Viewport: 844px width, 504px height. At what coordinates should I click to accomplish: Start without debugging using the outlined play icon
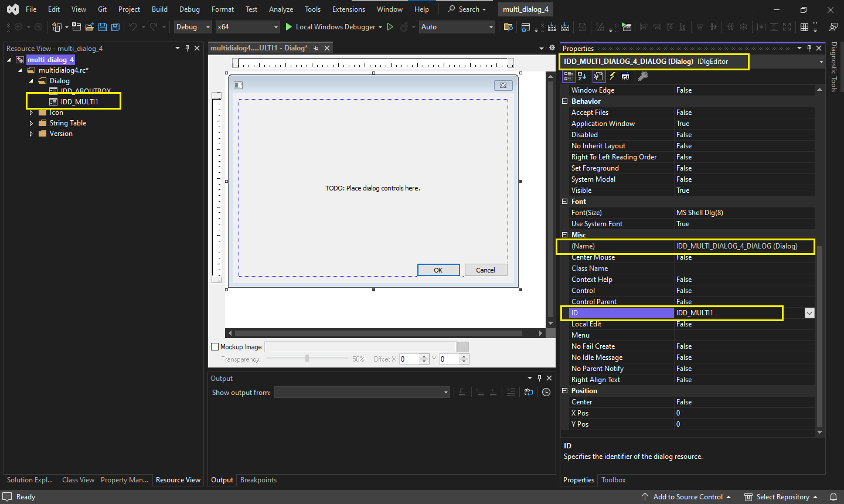[390, 27]
